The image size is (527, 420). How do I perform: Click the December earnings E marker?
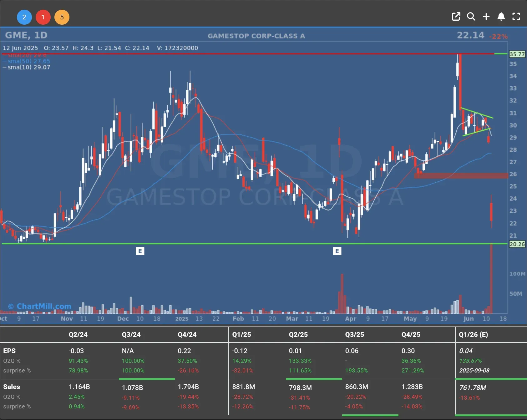tap(140, 251)
